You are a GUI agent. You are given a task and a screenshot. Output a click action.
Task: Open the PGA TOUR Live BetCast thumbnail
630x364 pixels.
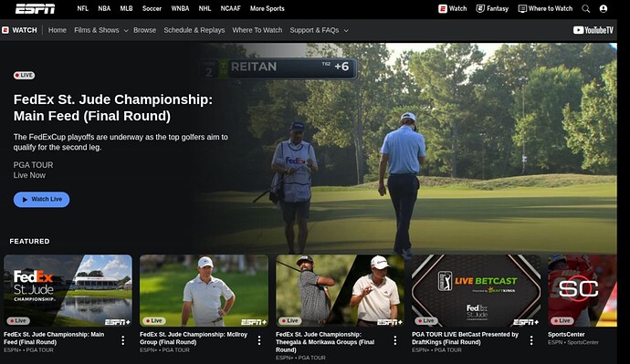(x=476, y=290)
